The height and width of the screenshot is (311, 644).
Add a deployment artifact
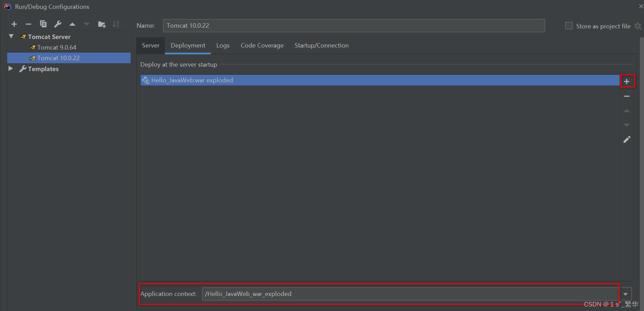click(627, 81)
